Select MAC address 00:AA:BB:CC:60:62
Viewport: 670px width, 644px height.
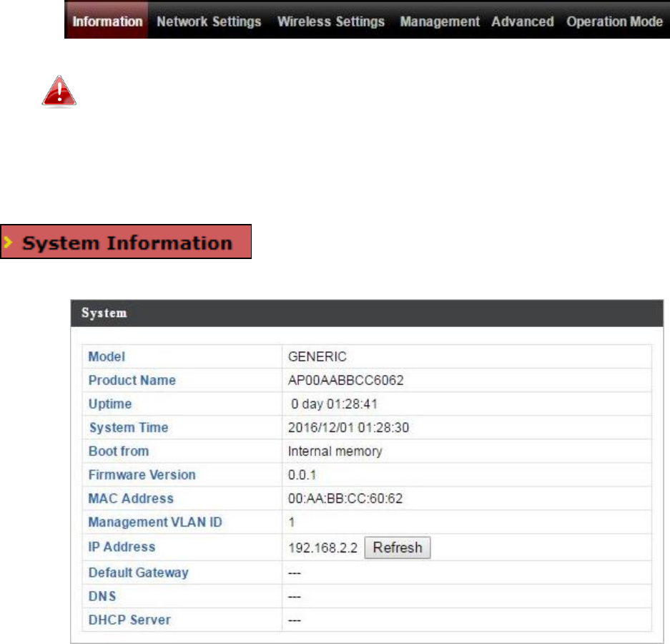pos(345,498)
